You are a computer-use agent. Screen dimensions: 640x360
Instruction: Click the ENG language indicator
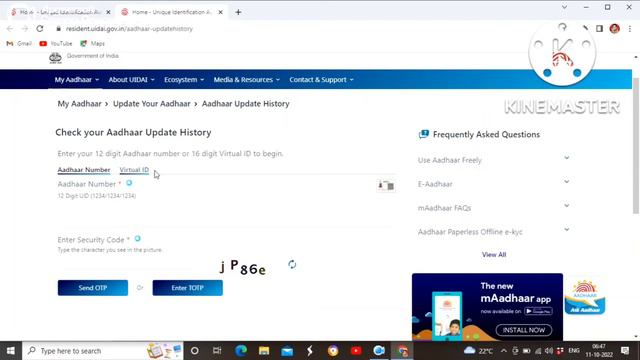click(574, 351)
